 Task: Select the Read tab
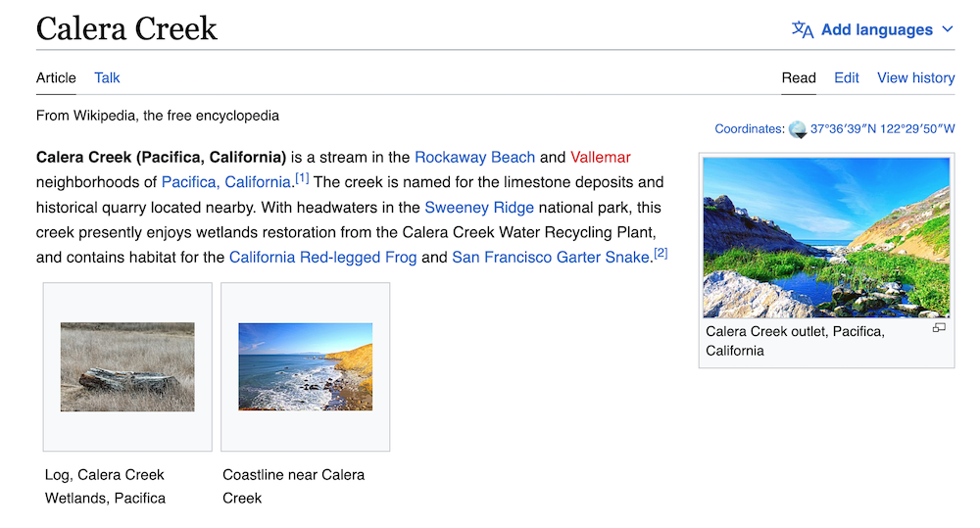[799, 78]
